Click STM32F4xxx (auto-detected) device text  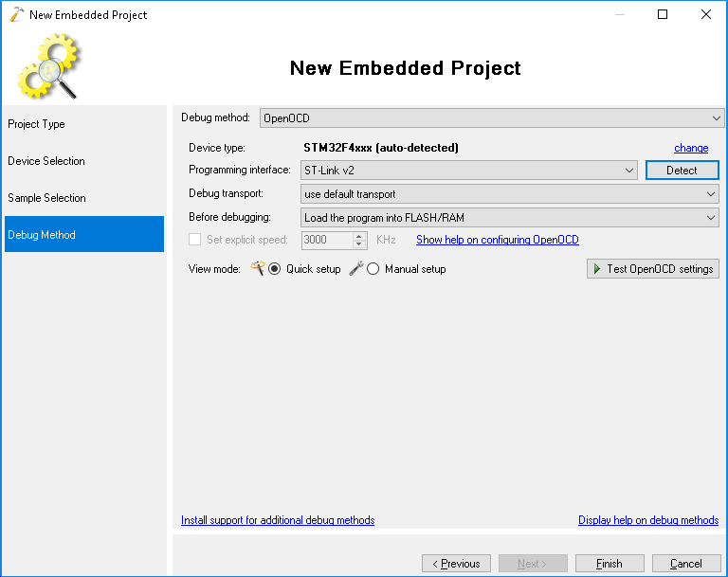(x=381, y=148)
